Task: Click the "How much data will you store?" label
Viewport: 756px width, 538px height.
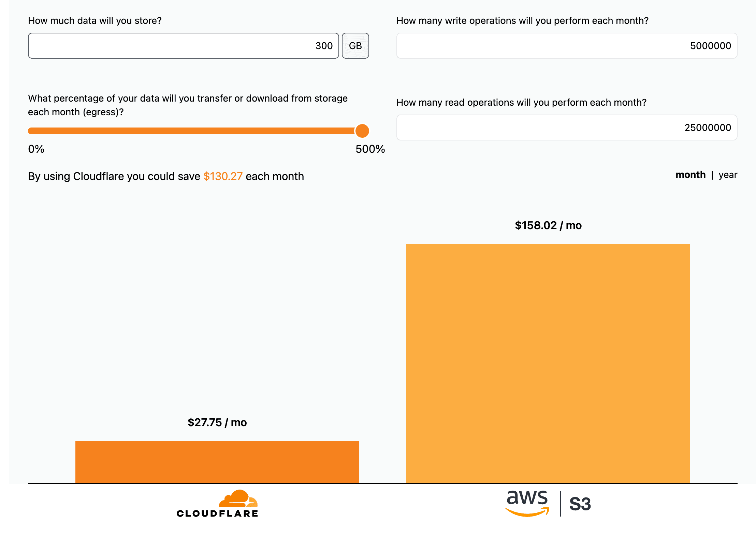Action: tap(94, 21)
